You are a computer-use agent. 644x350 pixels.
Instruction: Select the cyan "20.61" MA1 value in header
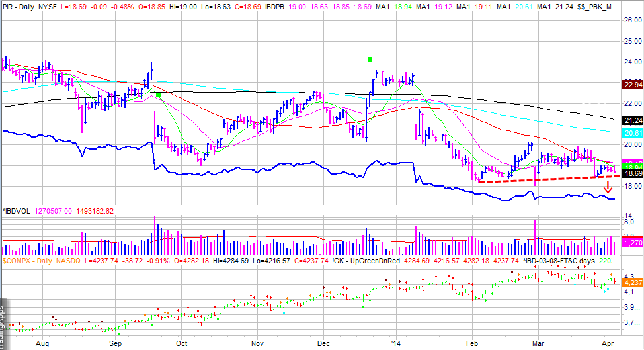click(x=524, y=7)
